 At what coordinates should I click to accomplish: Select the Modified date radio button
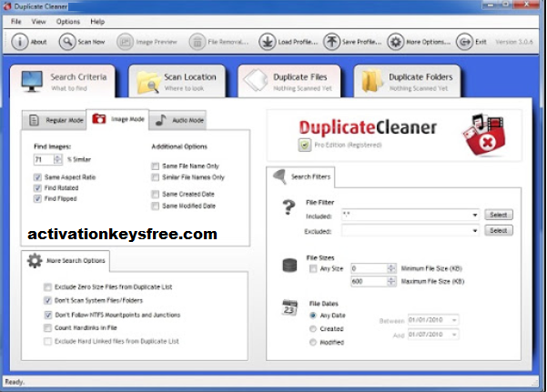pyautogui.click(x=313, y=342)
